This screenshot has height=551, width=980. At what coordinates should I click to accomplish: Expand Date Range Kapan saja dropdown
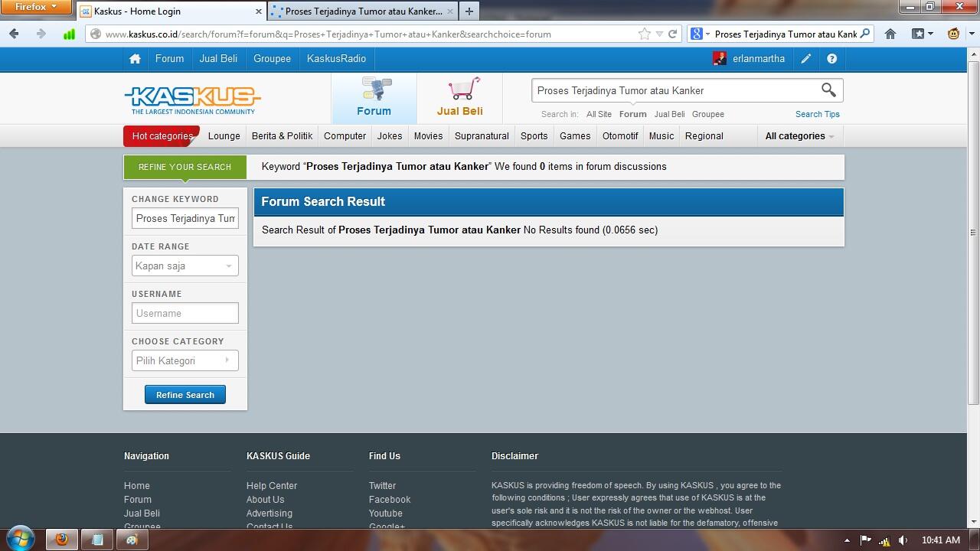click(x=185, y=266)
